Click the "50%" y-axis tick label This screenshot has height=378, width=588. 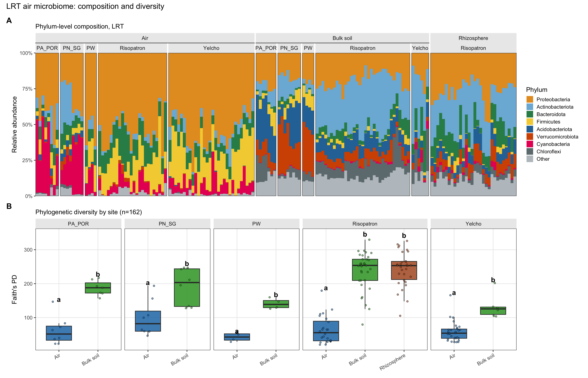coord(27,125)
